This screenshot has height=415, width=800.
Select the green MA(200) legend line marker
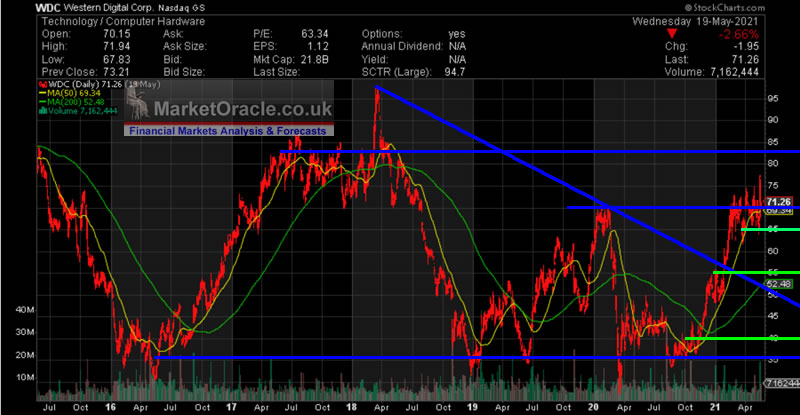click(43, 102)
